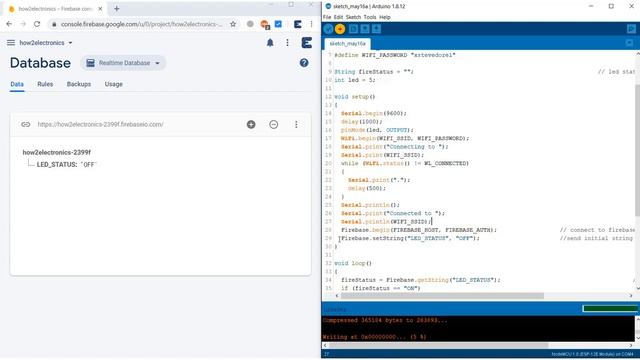The width and height of the screenshot is (640, 360).
Task: Click the "void loop()" code line
Action: (x=353, y=263)
